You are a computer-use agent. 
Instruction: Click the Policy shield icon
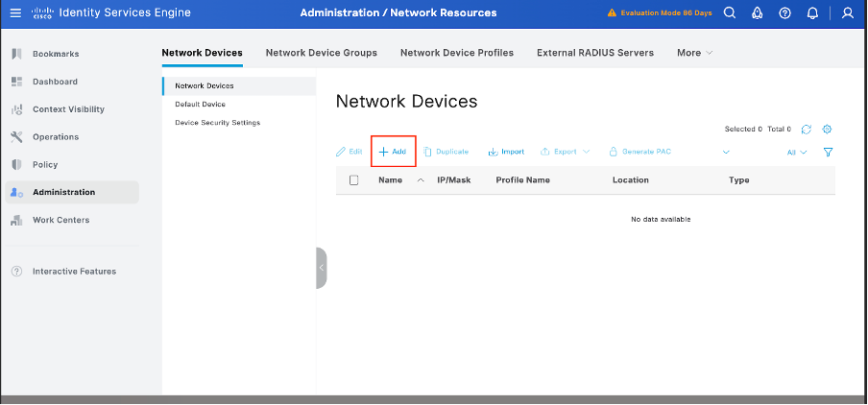pos(16,164)
